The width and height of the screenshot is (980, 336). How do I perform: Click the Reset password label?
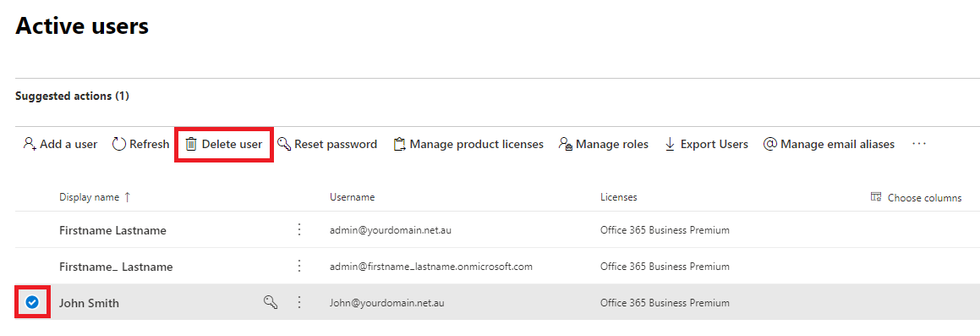point(336,145)
